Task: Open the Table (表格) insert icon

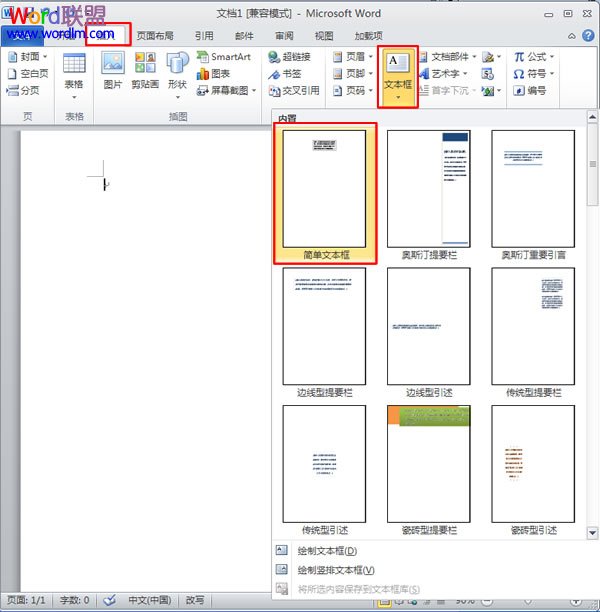Action: [74, 76]
